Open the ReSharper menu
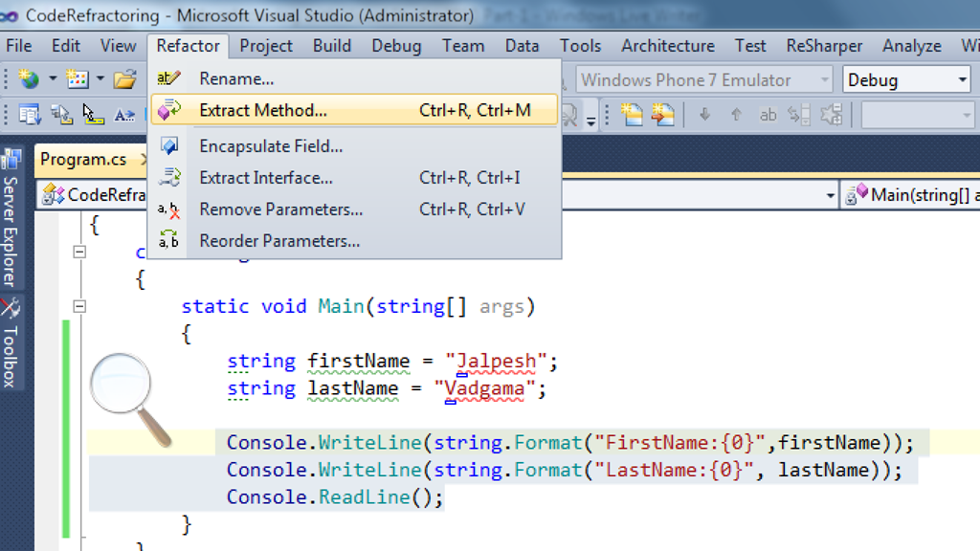This screenshot has width=980, height=551. coord(824,46)
